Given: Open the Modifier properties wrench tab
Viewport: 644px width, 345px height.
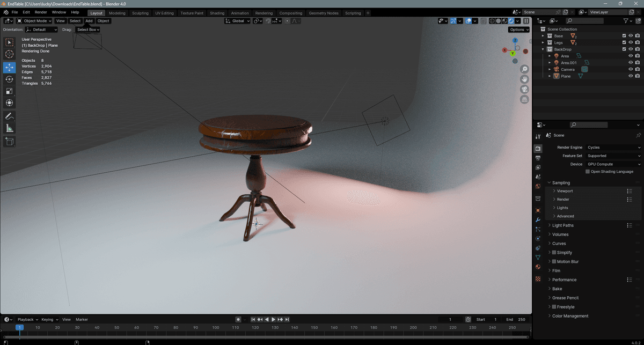Looking at the screenshot, I should tap(538, 220).
